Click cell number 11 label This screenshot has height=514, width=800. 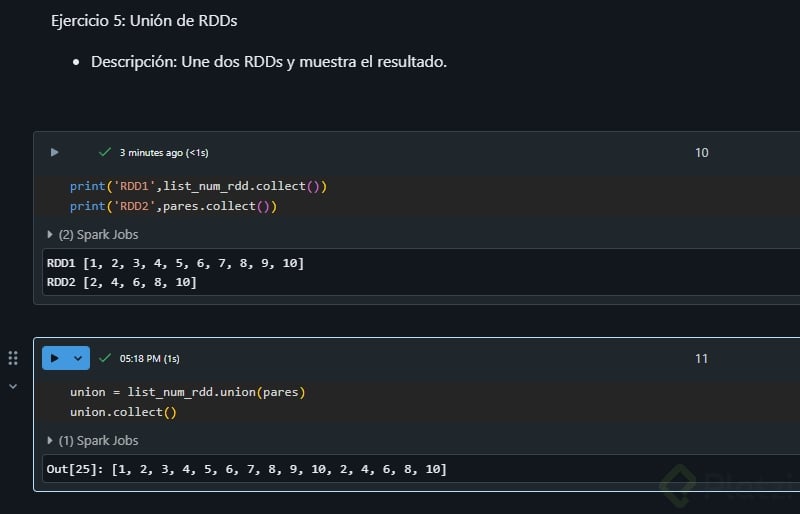click(x=701, y=358)
